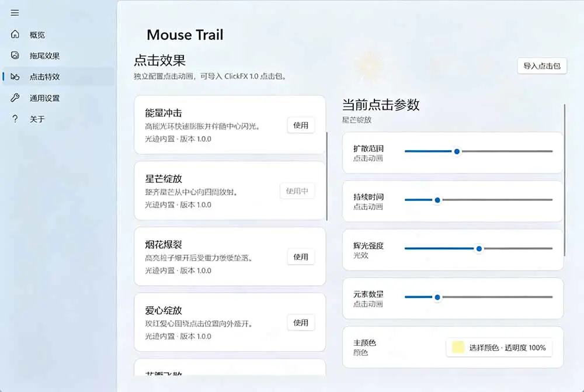Click the 当前点击参数 heading
Image resolution: width=584 pixels, height=392 pixels.
(381, 105)
